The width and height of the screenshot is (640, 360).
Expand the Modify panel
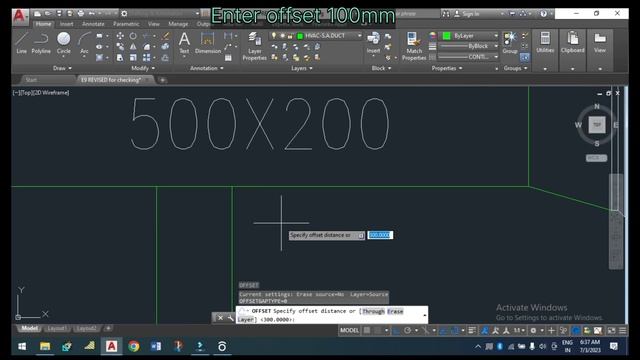(143, 68)
